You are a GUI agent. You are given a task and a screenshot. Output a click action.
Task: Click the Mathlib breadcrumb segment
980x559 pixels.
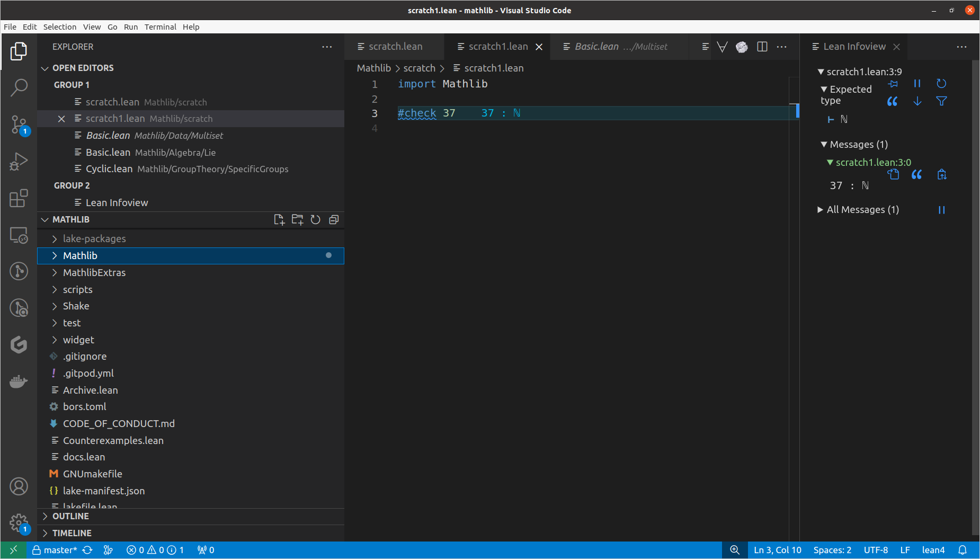[x=373, y=68]
